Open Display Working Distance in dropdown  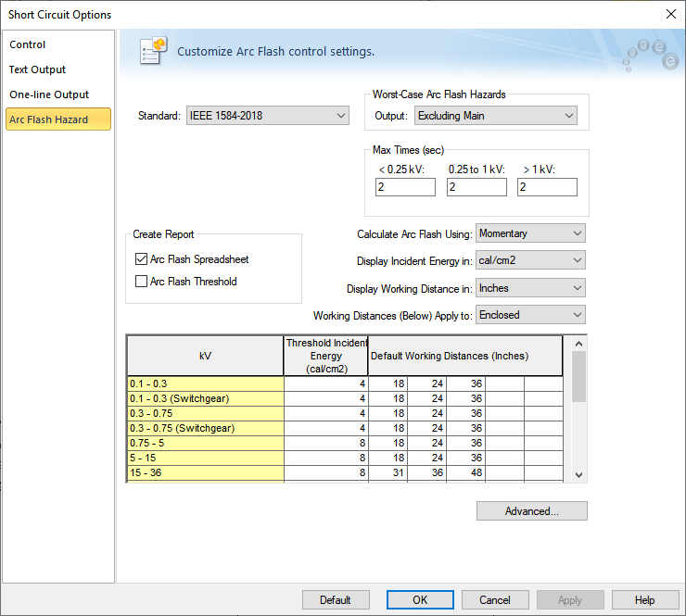point(530,288)
